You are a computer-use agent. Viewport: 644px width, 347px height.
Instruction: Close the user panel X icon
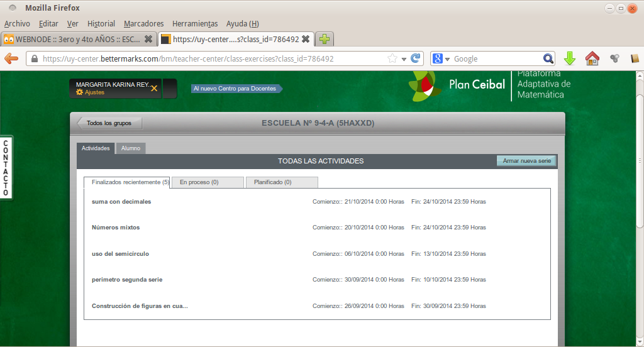[x=154, y=89]
